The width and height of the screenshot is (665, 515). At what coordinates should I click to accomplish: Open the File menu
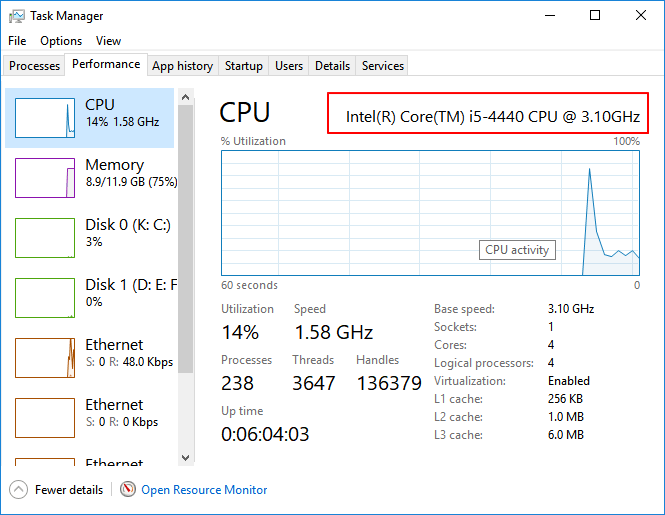tap(17, 41)
